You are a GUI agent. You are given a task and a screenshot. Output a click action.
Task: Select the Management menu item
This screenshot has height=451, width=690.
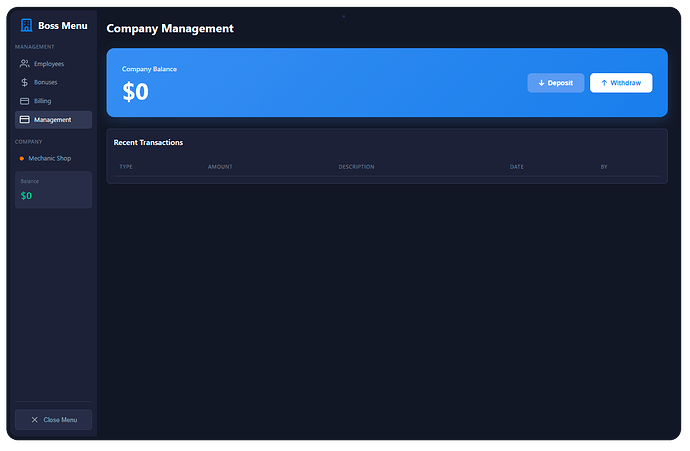point(53,120)
